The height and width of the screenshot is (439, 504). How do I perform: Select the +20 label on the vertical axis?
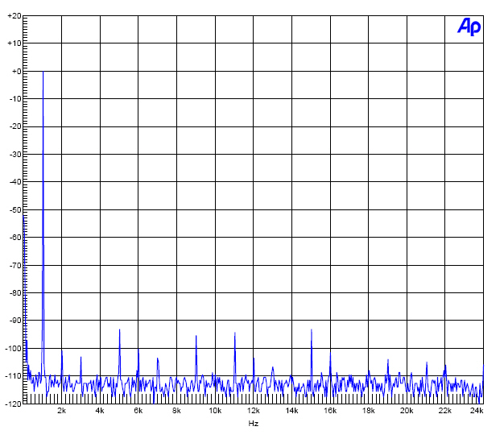coord(14,15)
